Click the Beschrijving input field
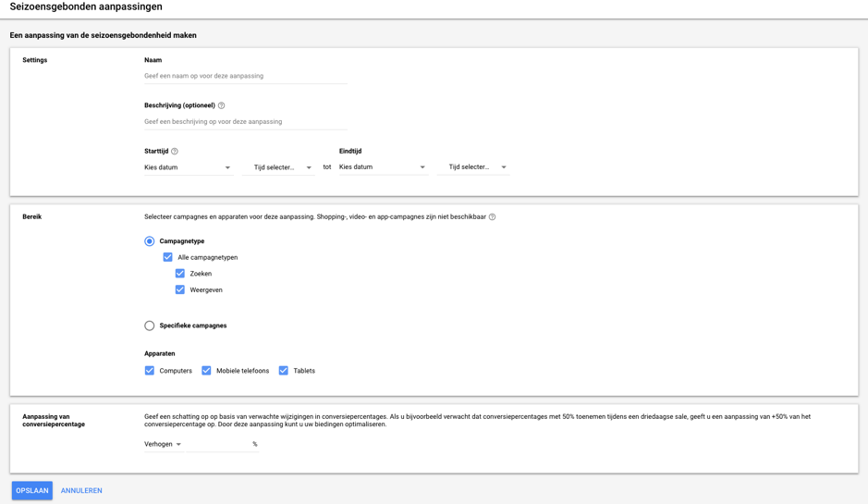The width and height of the screenshot is (868, 504). [245, 121]
